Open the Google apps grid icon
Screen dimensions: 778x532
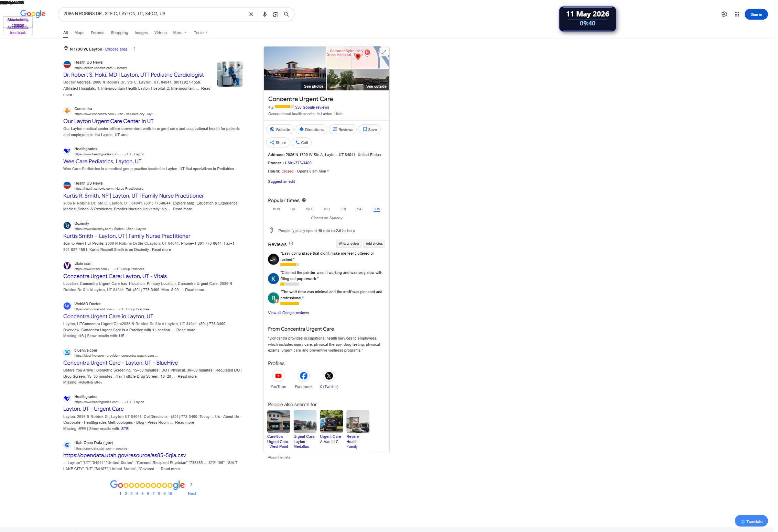click(x=737, y=14)
